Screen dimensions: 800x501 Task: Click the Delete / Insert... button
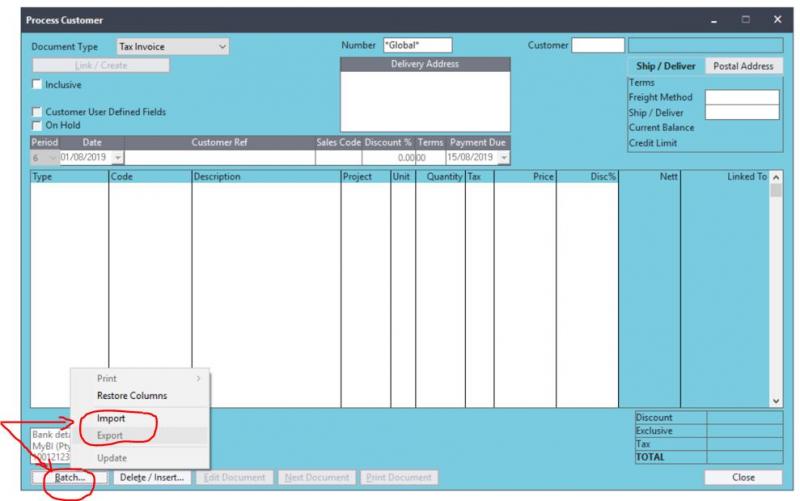pos(152,478)
